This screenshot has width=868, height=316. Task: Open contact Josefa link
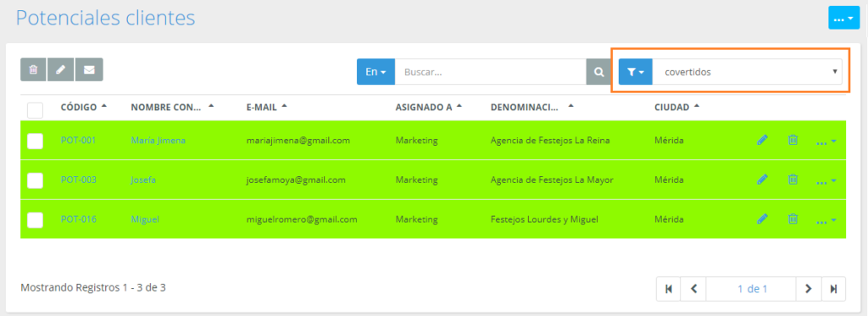point(143,180)
